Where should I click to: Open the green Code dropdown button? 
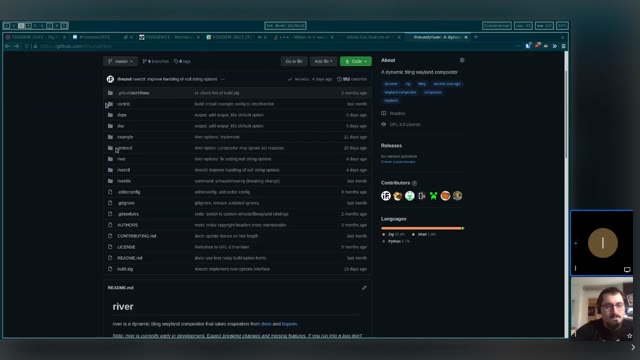coord(356,61)
